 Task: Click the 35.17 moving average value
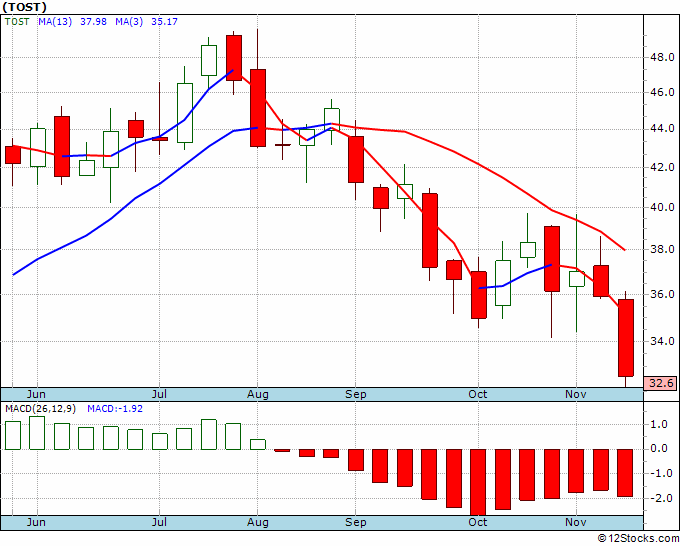click(x=164, y=22)
